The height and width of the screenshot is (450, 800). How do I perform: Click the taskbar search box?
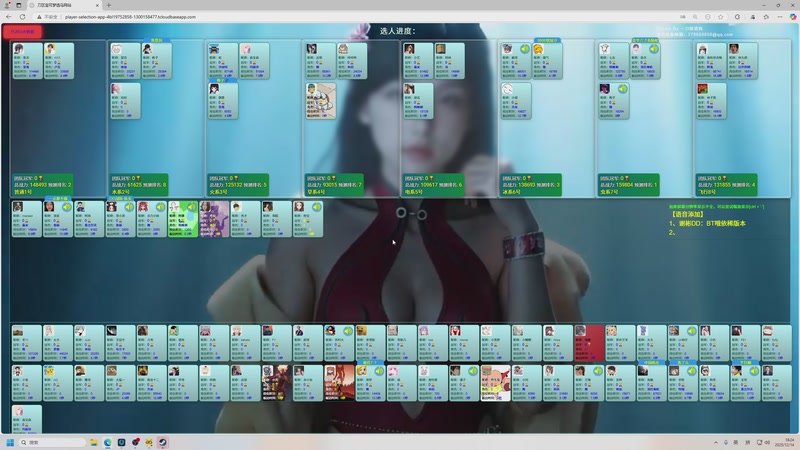coord(53,442)
